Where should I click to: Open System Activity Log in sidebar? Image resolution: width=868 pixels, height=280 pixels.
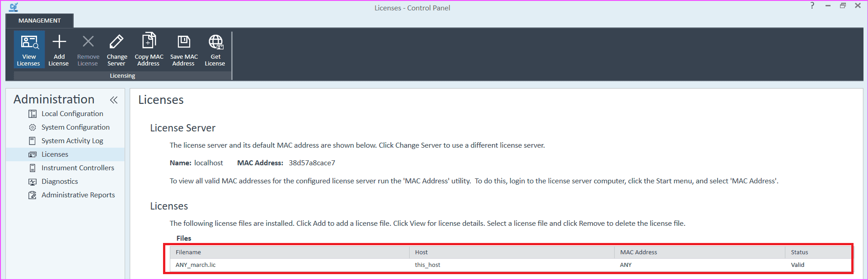[72, 141]
